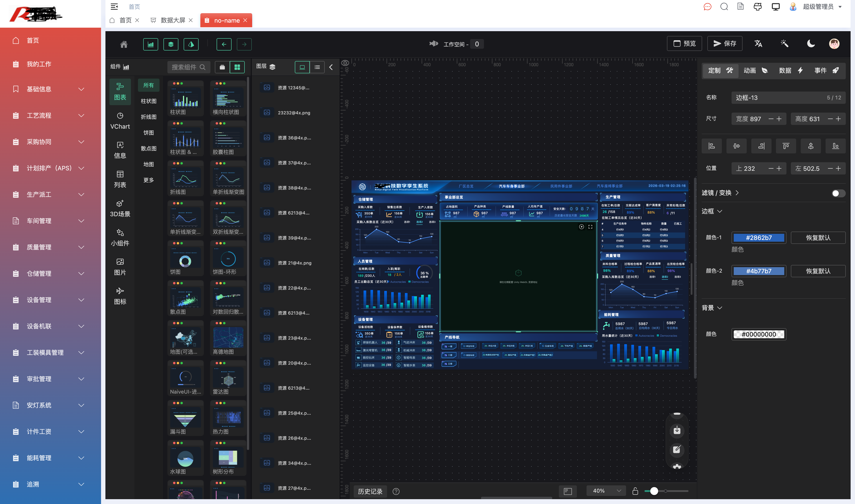Open the 40% zoom dropdown
Screen dimensions: 855x504
pyautogui.click(x=606, y=491)
